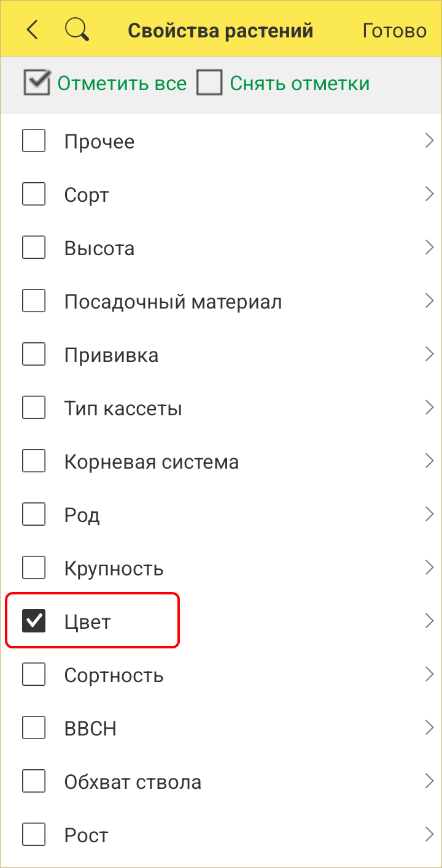Select the 'Корневая система' checkbox
442x868 pixels.
[x=34, y=461]
